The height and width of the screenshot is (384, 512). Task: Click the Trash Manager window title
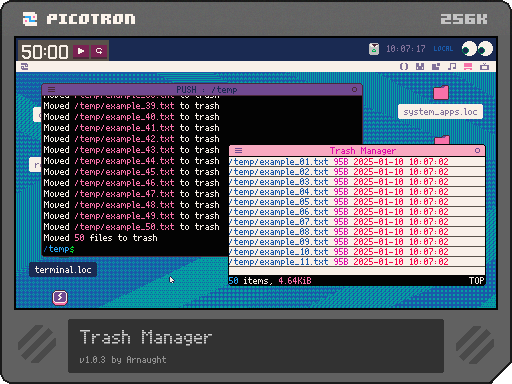[x=363, y=151]
